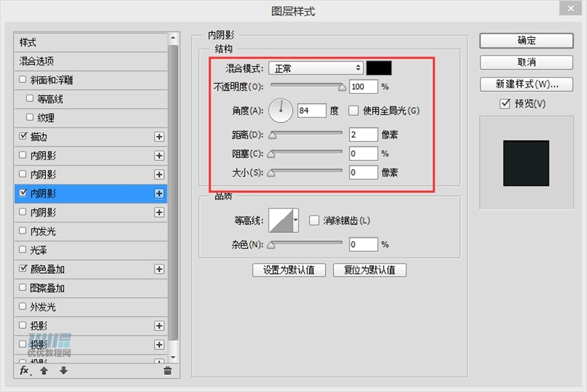The height and width of the screenshot is (392, 587).
Task: Click plus icon on 投影 row directly below 外发光
Action: click(159, 326)
